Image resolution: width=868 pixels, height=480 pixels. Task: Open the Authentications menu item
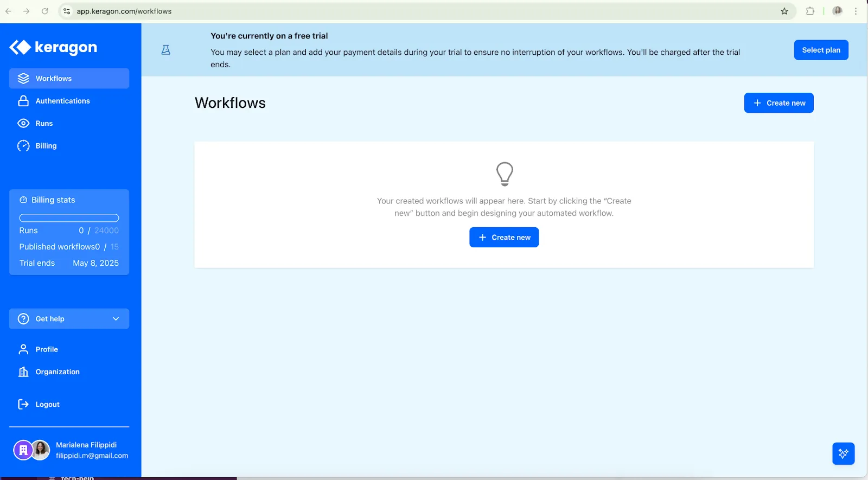tap(69, 101)
